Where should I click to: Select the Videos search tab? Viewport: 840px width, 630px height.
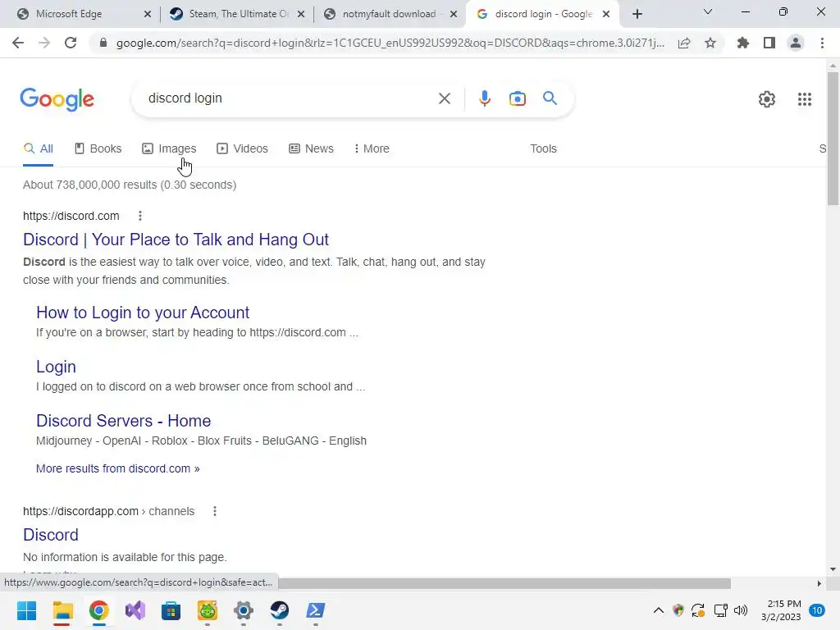(x=242, y=148)
